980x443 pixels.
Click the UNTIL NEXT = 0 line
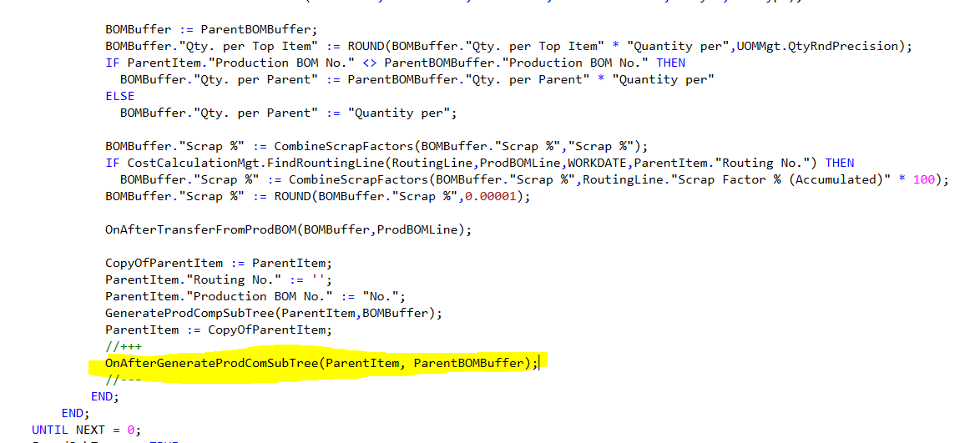pos(86,430)
